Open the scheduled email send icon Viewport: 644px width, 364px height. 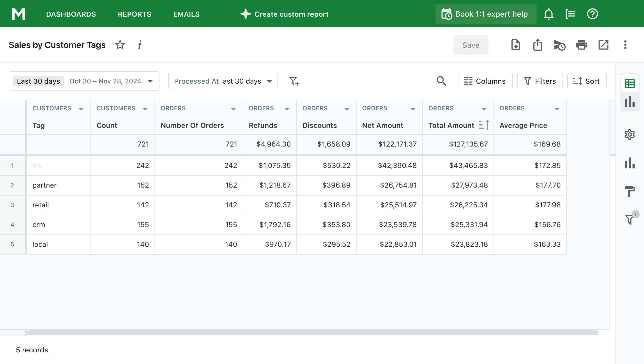pos(559,45)
